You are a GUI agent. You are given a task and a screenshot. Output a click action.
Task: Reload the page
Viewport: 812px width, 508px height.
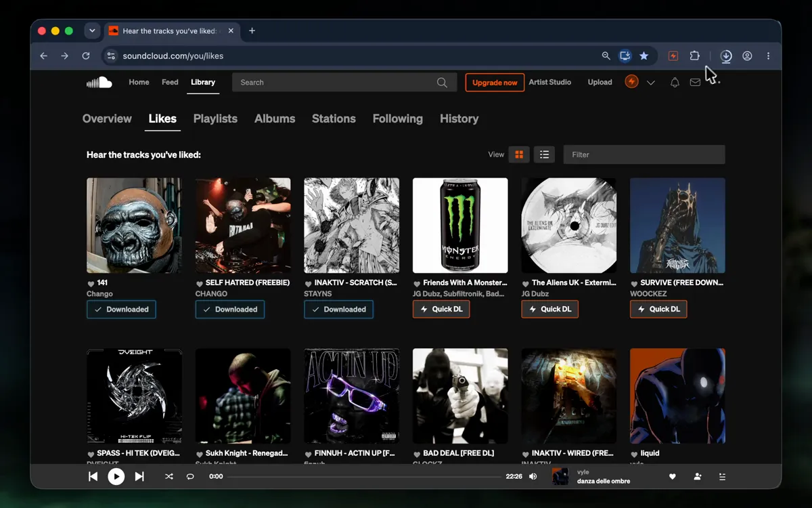pos(86,56)
